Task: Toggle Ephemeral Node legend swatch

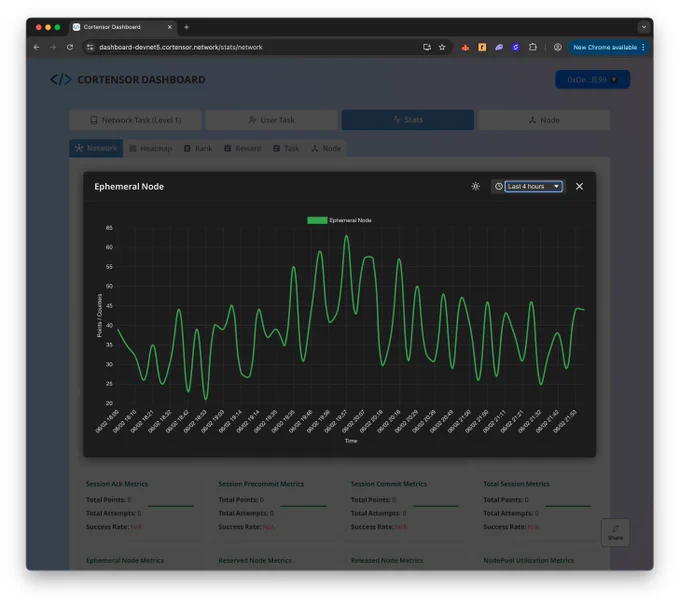Action: pyautogui.click(x=317, y=220)
